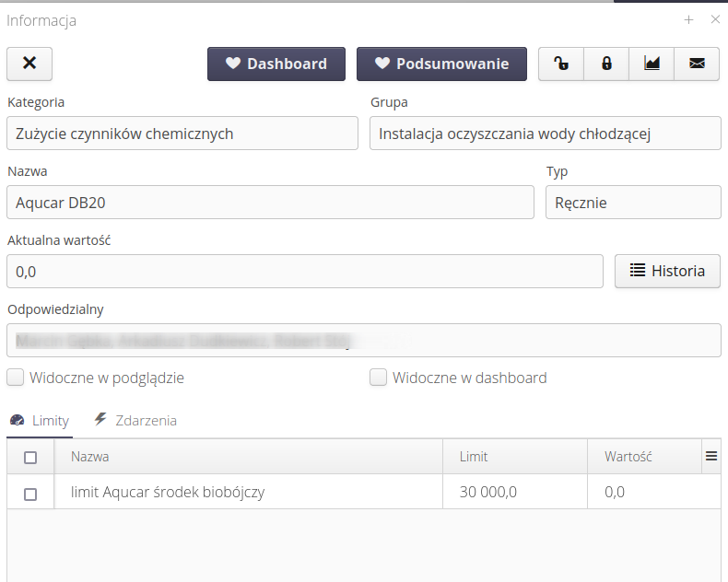
Task: Click the open padlock unlock icon
Action: tap(561, 64)
